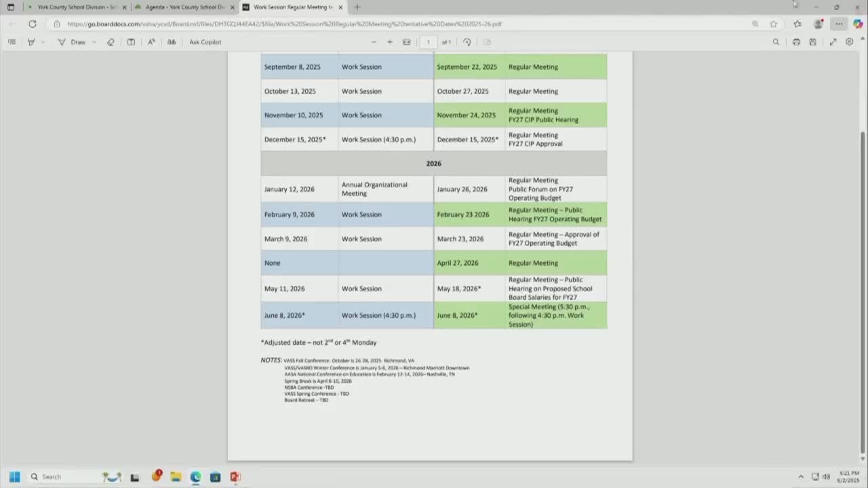Click the 'February 9, 2026' cell
The image size is (868, 488).
pos(300,215)
